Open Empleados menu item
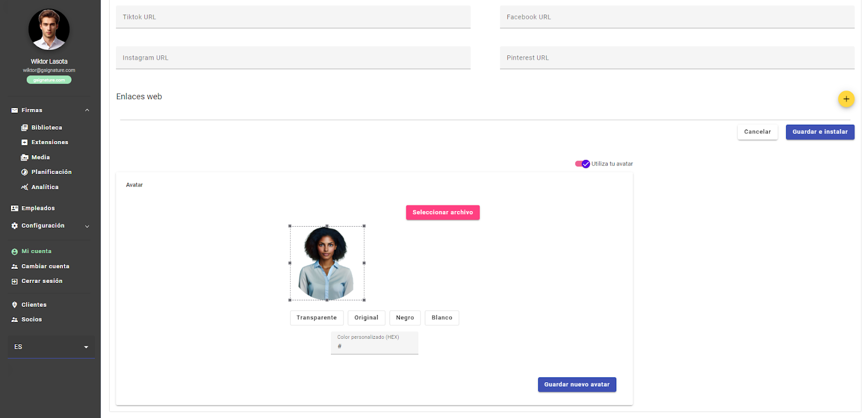 click(38, 208)
